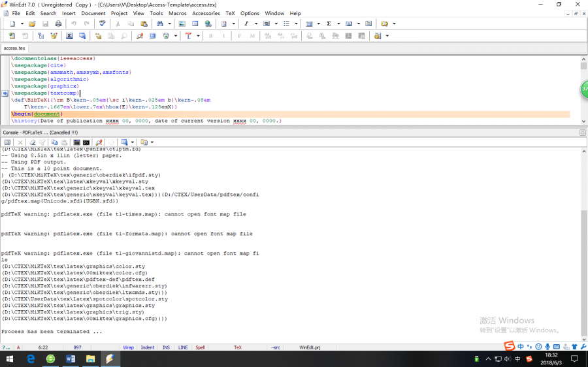Toggle Indent mode in status bar

148,347
